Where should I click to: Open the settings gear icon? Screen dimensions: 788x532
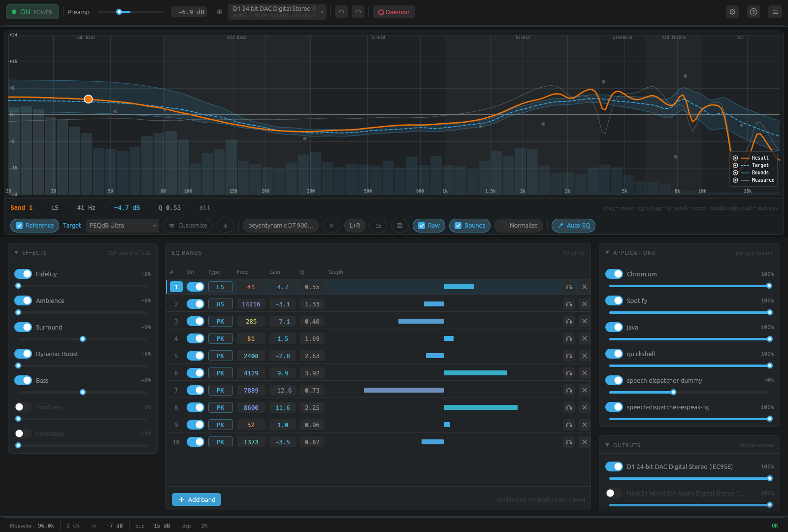(x=732, y=12)
